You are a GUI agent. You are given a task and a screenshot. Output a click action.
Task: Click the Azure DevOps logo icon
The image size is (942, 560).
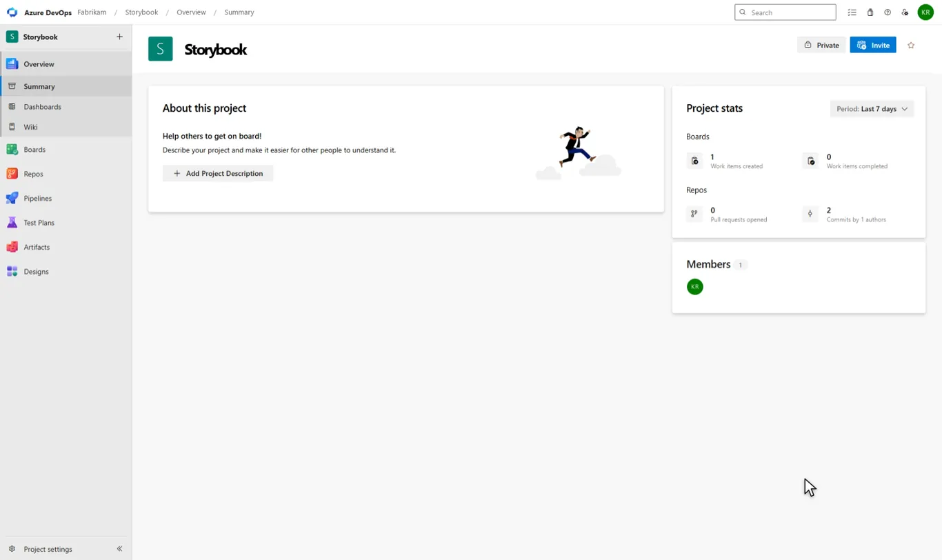pyautogui.click(x=12, y=12)
